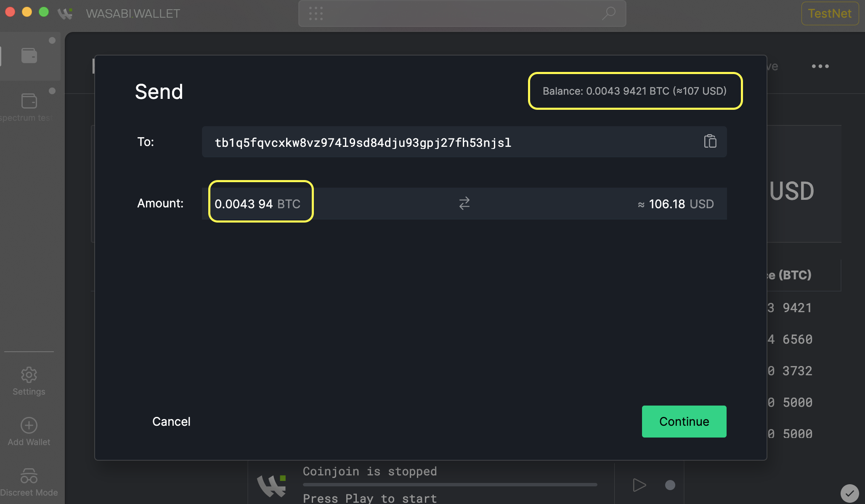Cancel the Send dialog

tap(171, 422)
